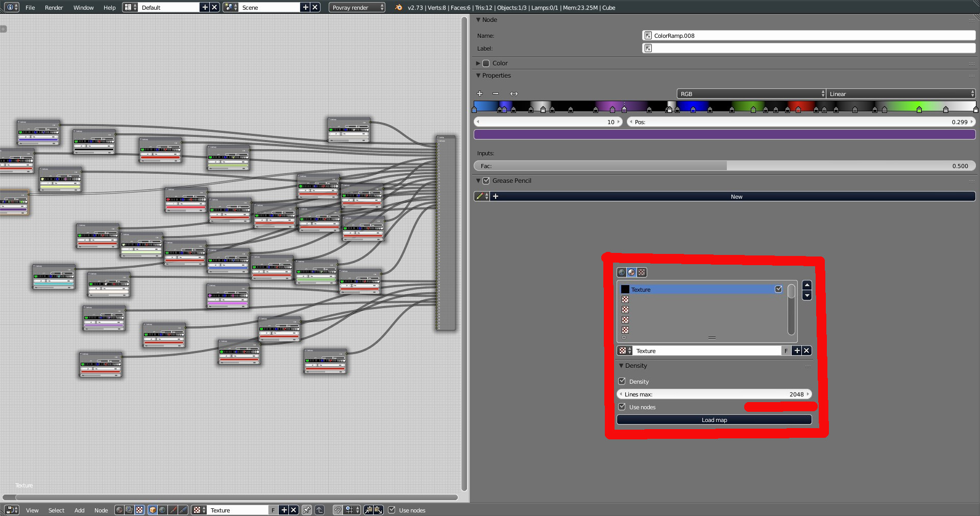Add a new color stop to the ramp

pos(479,93)
